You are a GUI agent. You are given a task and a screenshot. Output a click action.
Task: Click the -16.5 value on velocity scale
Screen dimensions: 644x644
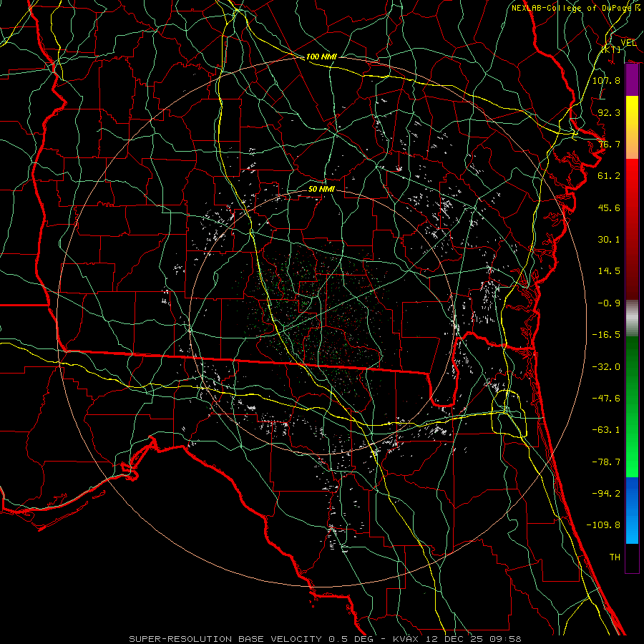pos(606,335)
